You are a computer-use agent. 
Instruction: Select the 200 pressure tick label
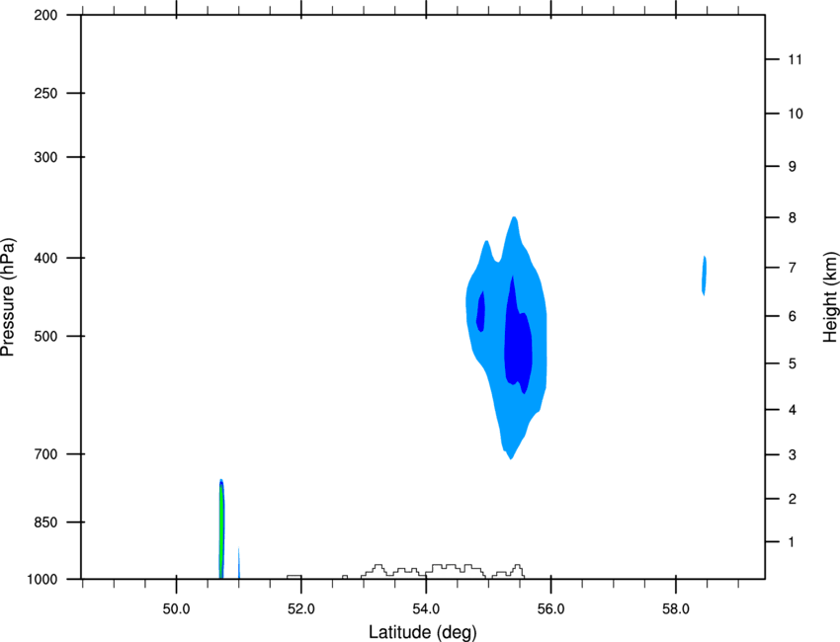point(45,16)
